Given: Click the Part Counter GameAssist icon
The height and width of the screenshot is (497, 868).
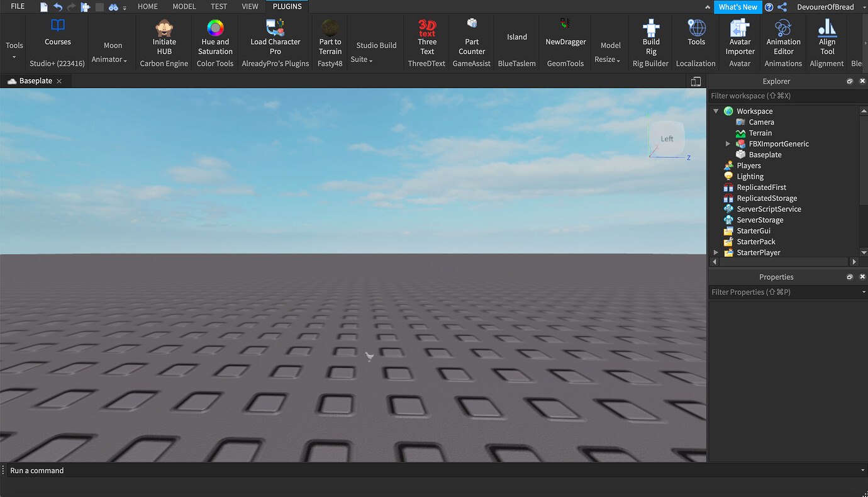Looking at the screenshot, I should [471, 38].
